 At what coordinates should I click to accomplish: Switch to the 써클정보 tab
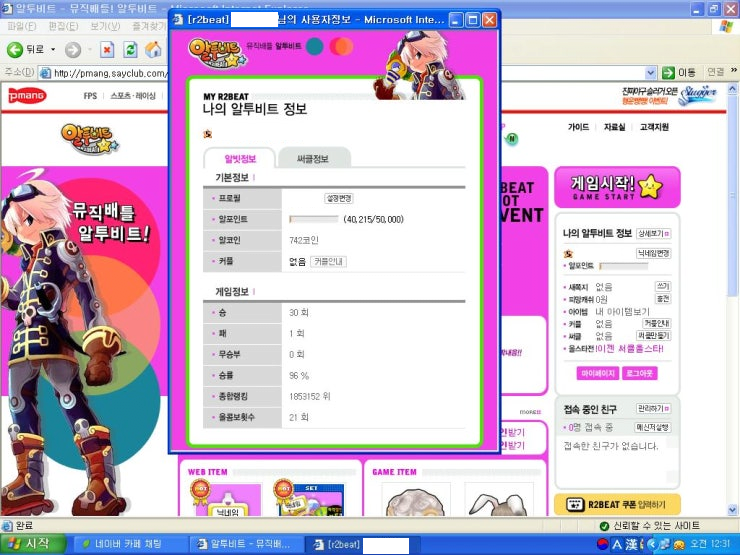(x=313, y=159)
